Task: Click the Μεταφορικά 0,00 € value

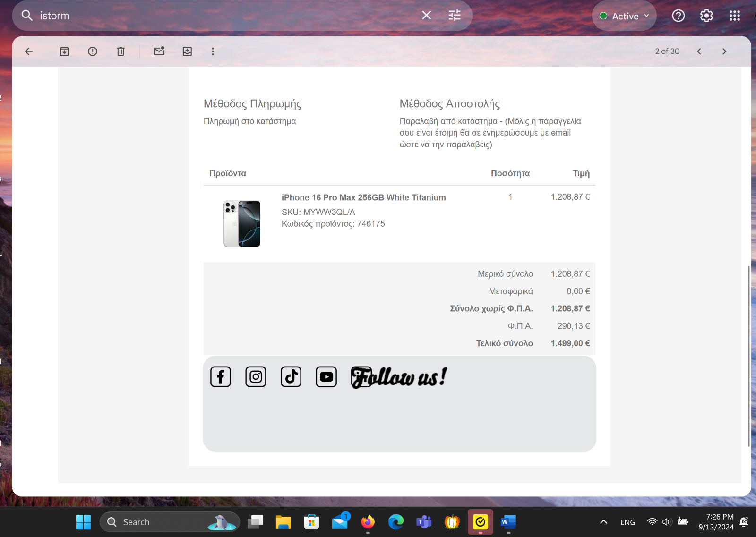Action: point(578,291)
